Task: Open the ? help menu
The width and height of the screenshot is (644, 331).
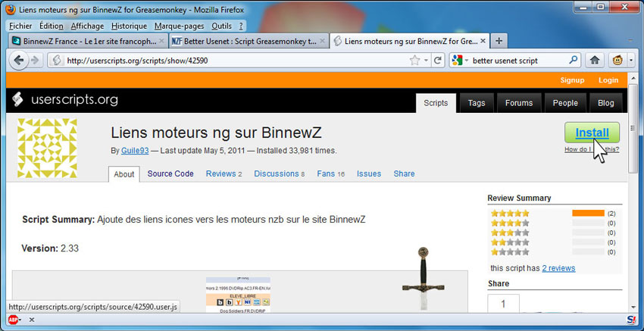Action: pos(241,26)
